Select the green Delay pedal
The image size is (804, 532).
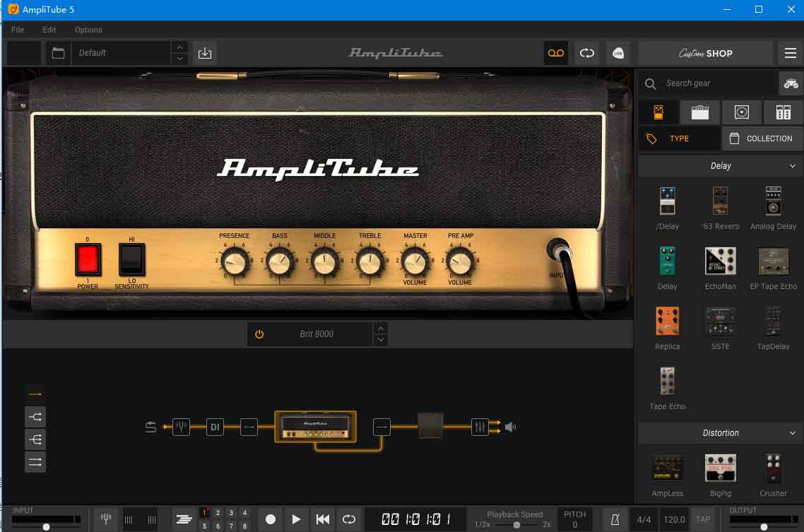[x=667, y=268]
